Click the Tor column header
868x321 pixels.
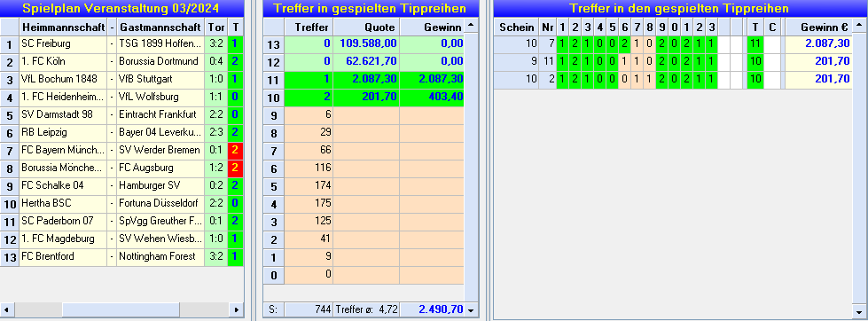click(x=216, y=27)
